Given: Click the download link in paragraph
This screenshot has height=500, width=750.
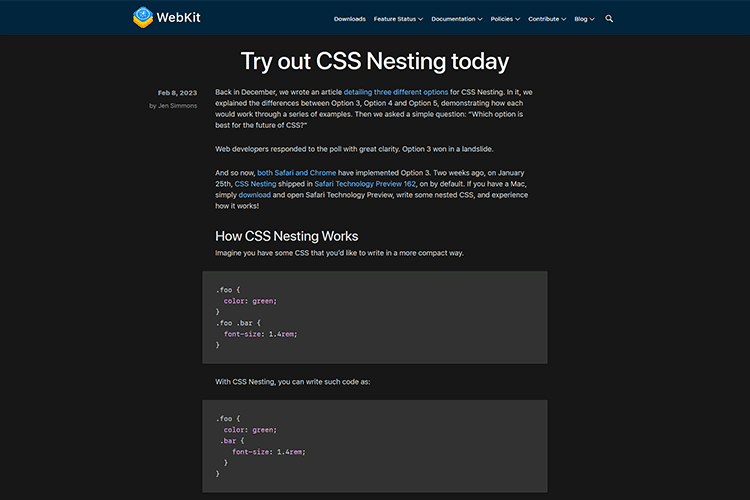Looking at the screenshot, I should coord(254,196).
